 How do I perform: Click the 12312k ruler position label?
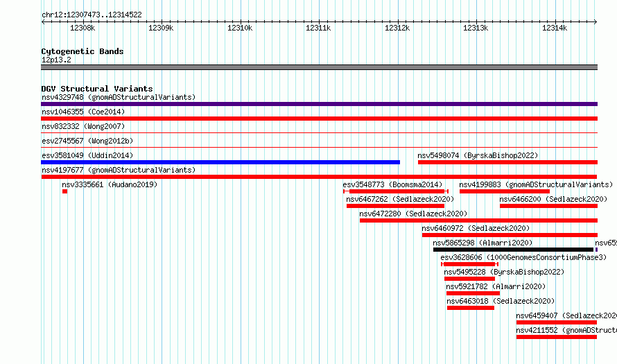(397, 28)
